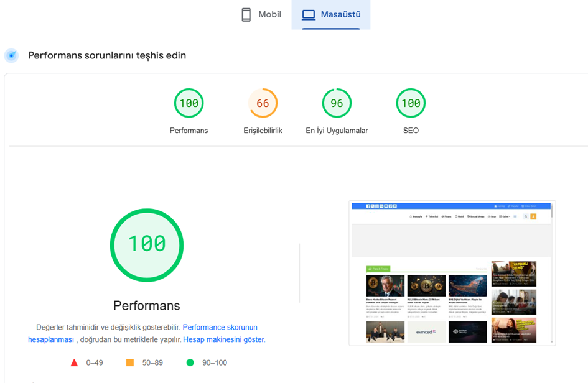Click the SEO label
This screenshot has width=588, height=383.
[x=411, y=131]
